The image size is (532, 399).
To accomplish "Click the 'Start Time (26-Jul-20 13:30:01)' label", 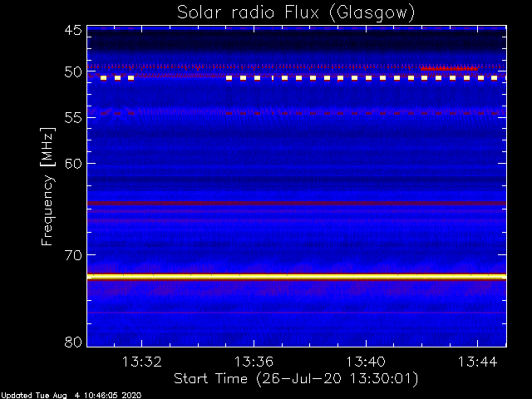I will [296, 379].
